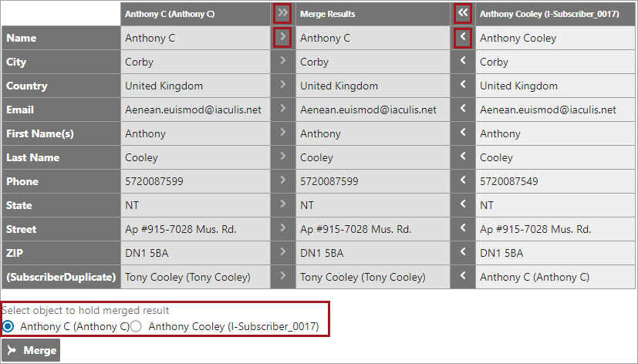Click double right arrow to copy all left values
This screenshot has height=364, width=638.
[282, 13]
